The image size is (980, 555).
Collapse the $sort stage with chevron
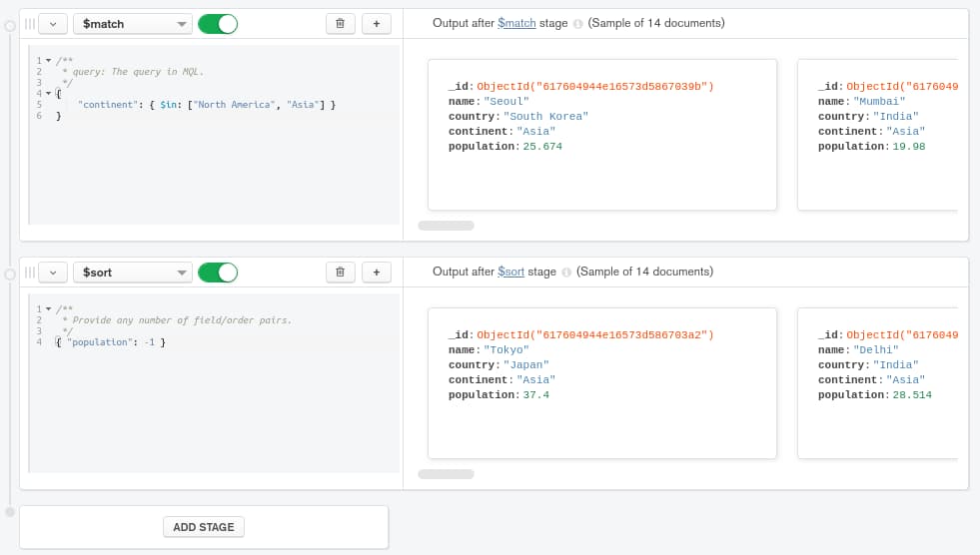pyautogui.click(x=53, y=273)
